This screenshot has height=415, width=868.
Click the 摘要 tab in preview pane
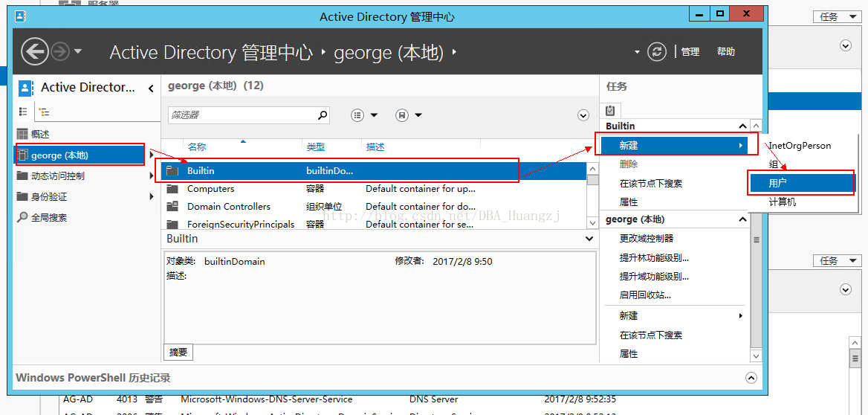pos(179,352)
